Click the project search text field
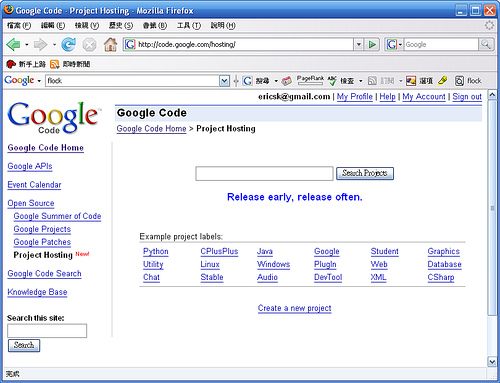 [x=264, y=173]
